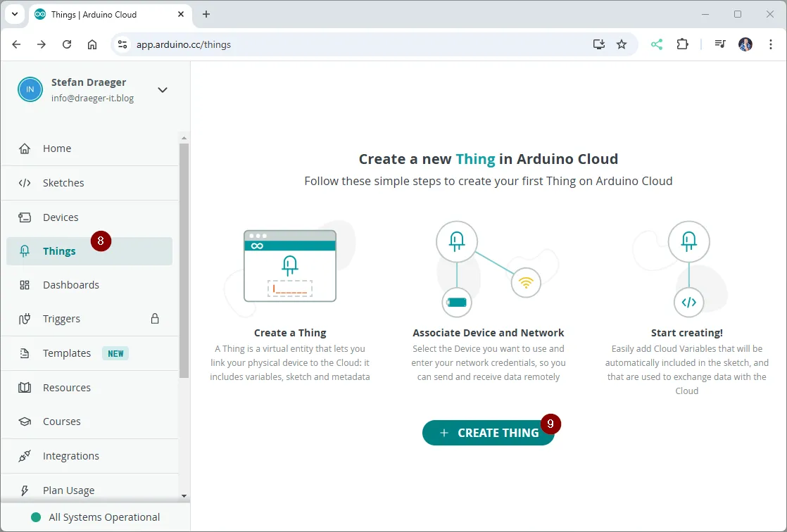Click All Systems Operational status link
This screenshot has height=532, width=787.
click(x=104, y=517)
